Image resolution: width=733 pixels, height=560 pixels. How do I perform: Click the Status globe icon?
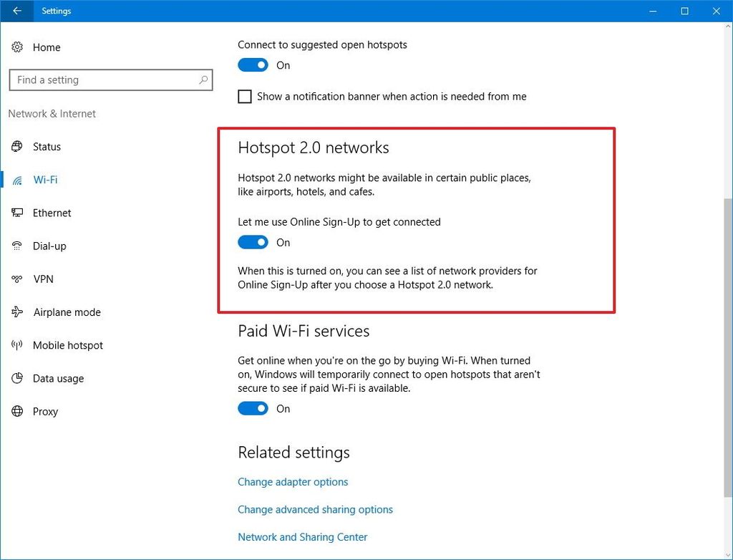click(x=17, y=146)
